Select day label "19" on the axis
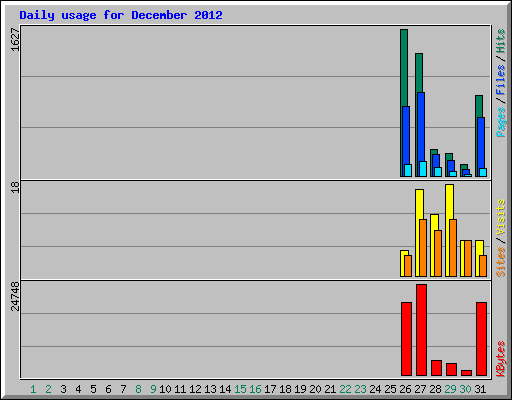Viewport: 512px width, 400px height. pos(300,389)
